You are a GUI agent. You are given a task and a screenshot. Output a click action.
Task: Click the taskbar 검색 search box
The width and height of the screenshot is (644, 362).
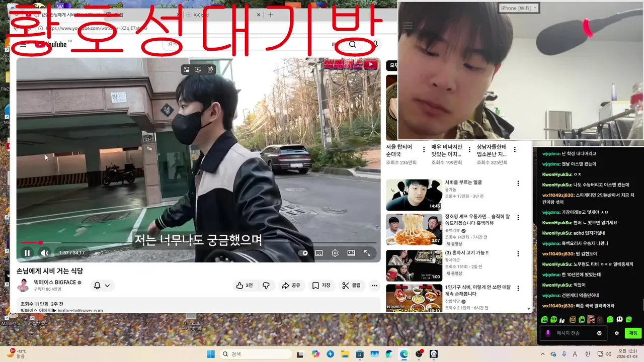[255, 354]
